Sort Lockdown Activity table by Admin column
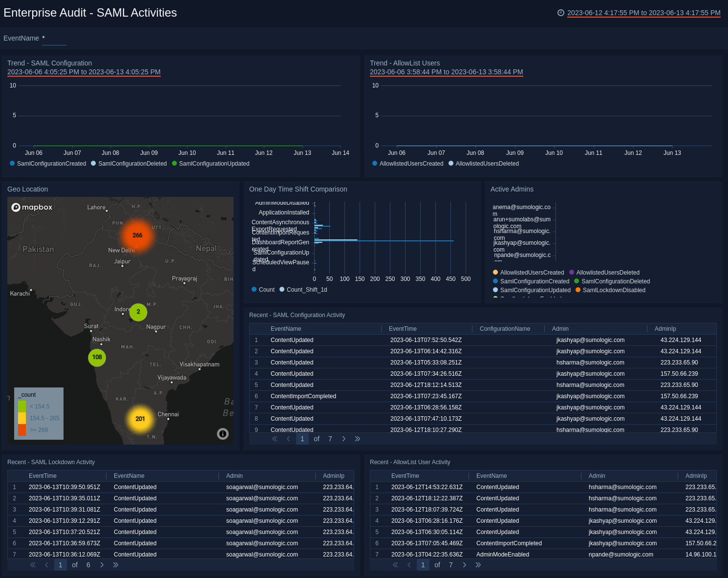 click(235, 476)
